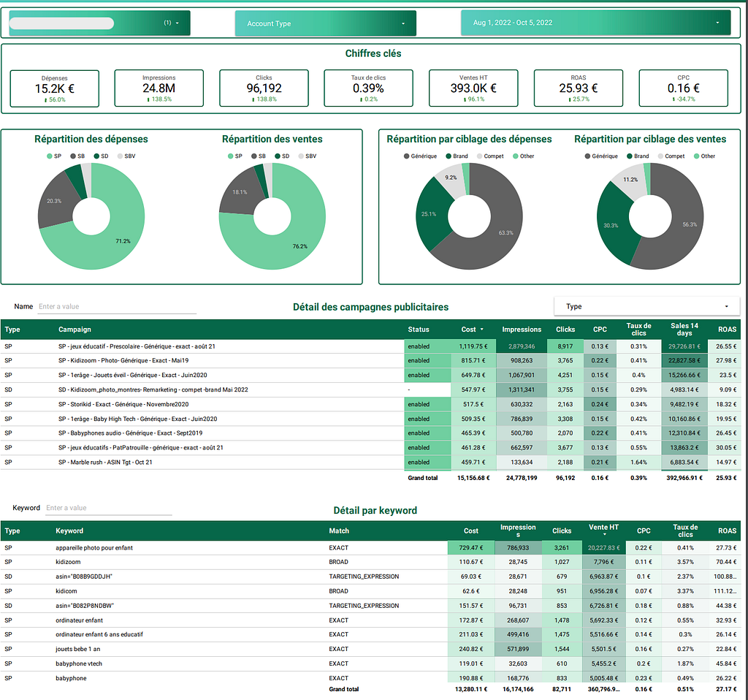The height and width of the screenshot is (700, 748).
Task: Sort campaigns table by Cost column
Action: pyautogui.click(x=472, y=330)
